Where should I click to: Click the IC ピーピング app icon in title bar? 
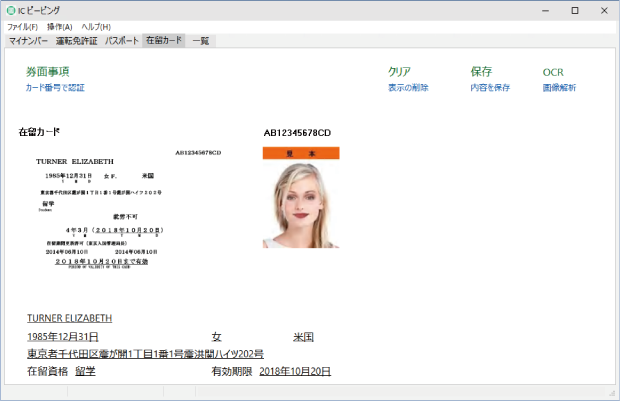click(x=11, y=10)
